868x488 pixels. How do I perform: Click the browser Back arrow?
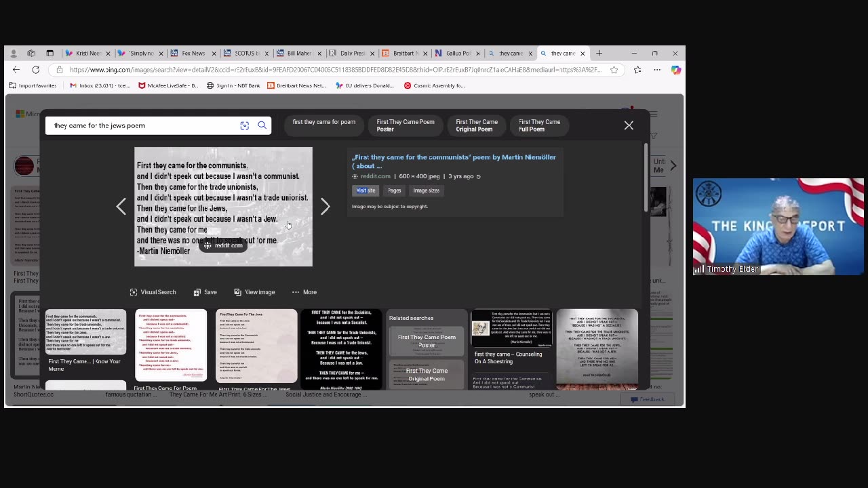(16, 70)
